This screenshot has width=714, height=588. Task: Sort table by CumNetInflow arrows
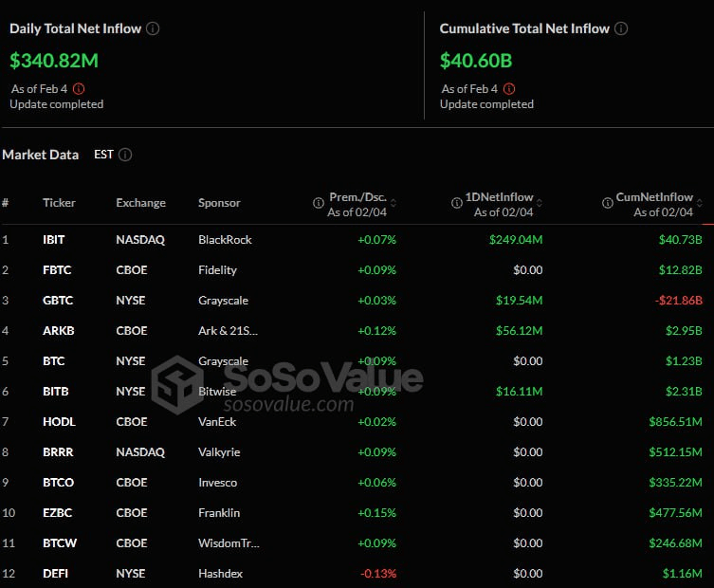(700, 203)
